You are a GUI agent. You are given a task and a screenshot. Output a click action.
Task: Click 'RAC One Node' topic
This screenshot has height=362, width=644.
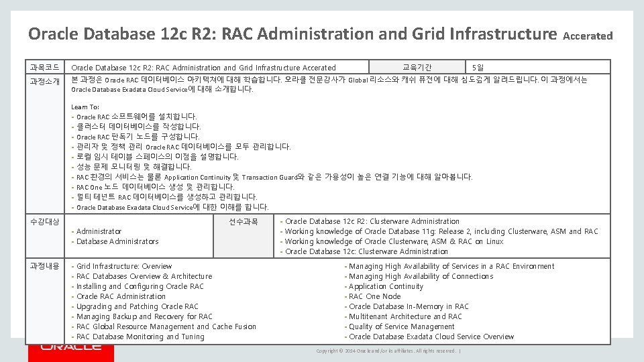[374, 296]
